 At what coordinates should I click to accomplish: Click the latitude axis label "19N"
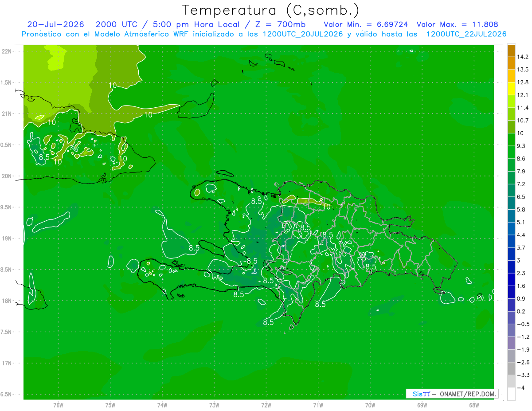coord(6,238)
